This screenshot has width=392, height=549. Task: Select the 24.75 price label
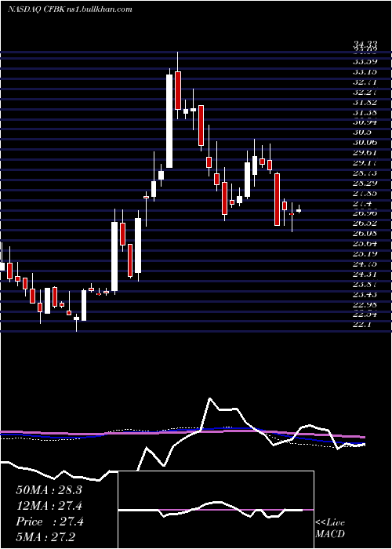click(365, 264)
